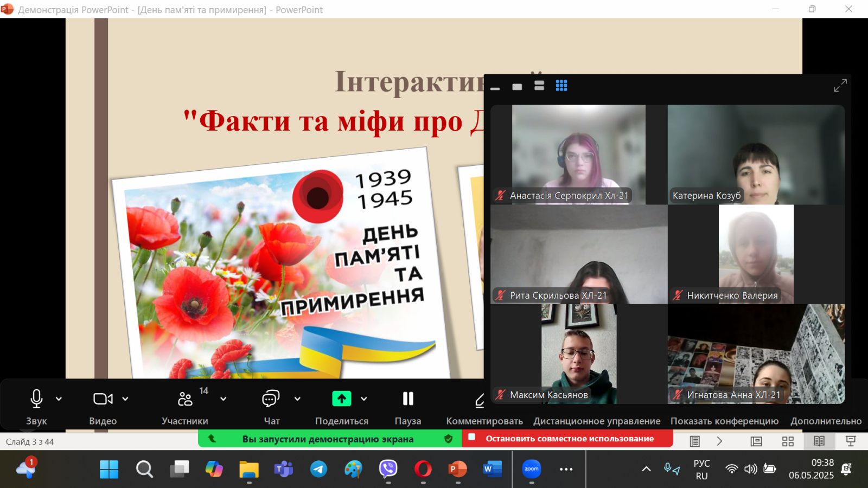Click PowerPoint notes icon in status bar
Viewport: 868px width, 488px height.
click(x=695, y=441)
